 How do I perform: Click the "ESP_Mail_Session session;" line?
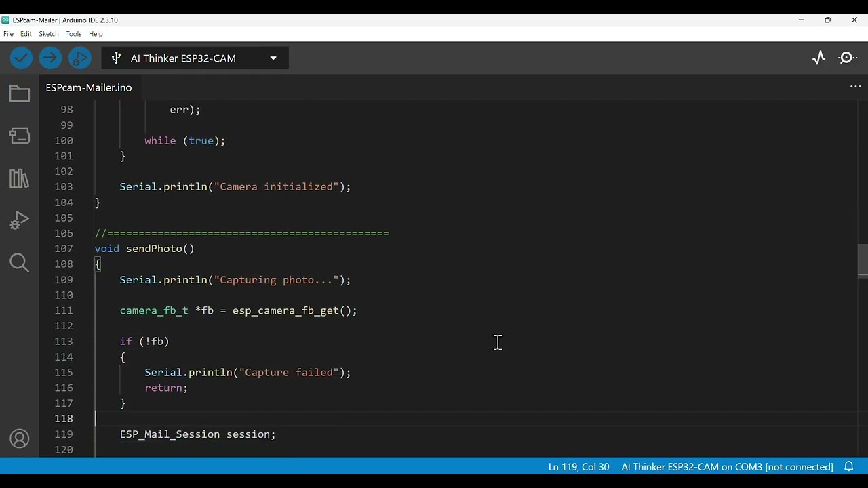click(198, 434)
